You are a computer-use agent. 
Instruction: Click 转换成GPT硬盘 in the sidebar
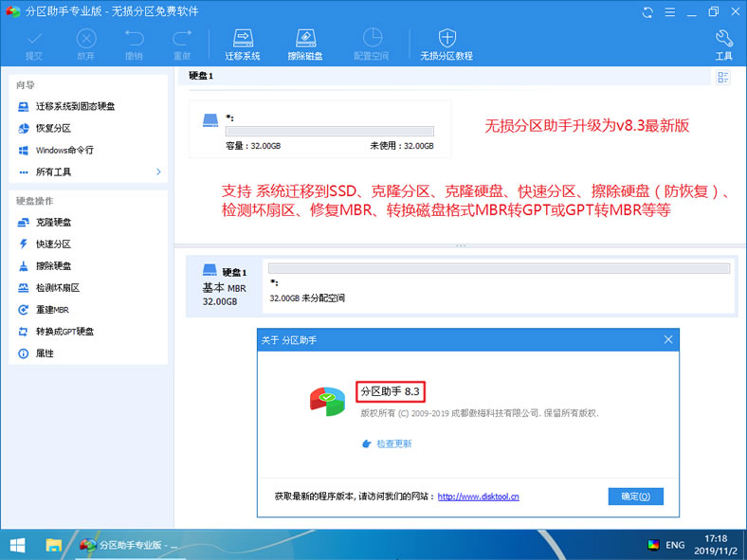click(x=64, y=332)
